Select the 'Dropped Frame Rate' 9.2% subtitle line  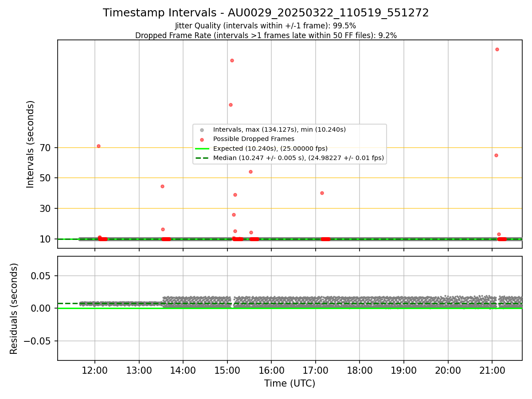pyautogui.click(x=266, y=35)
